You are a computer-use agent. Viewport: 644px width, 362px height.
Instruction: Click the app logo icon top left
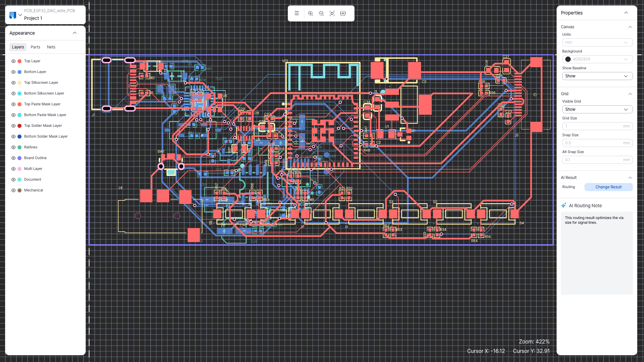(x=13, y=15)
